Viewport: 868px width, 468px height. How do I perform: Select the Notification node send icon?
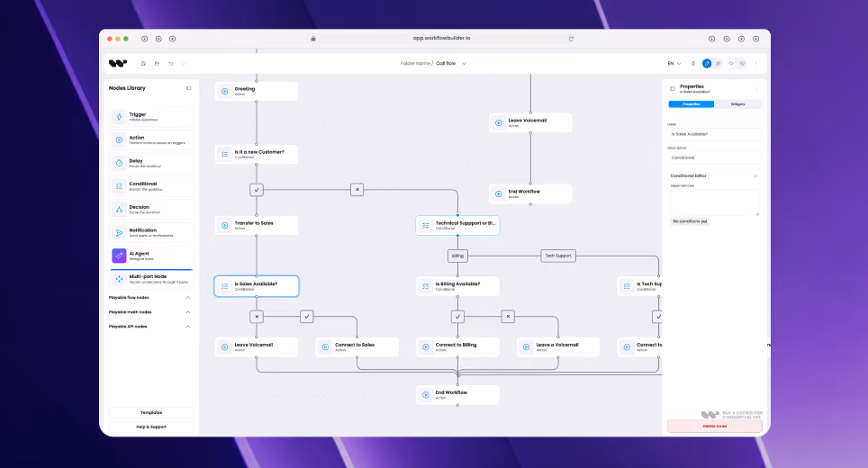pyautogui.click(x=119, y=233)
